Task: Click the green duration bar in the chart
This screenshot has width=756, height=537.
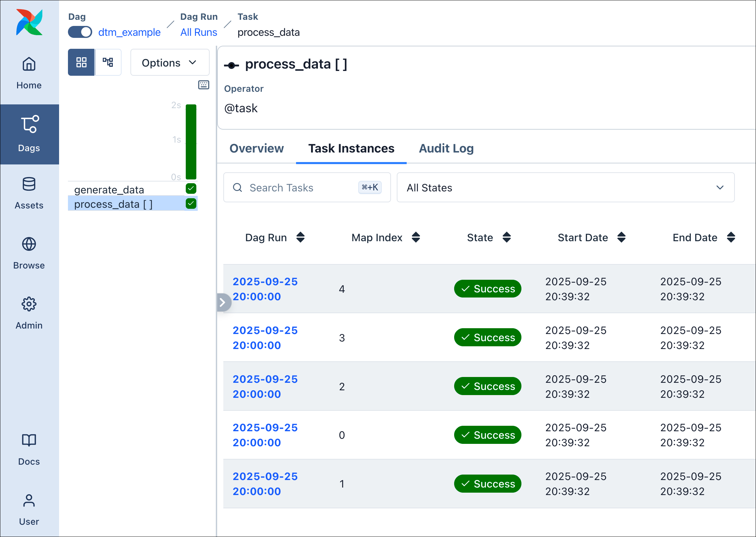Action: 191,142
